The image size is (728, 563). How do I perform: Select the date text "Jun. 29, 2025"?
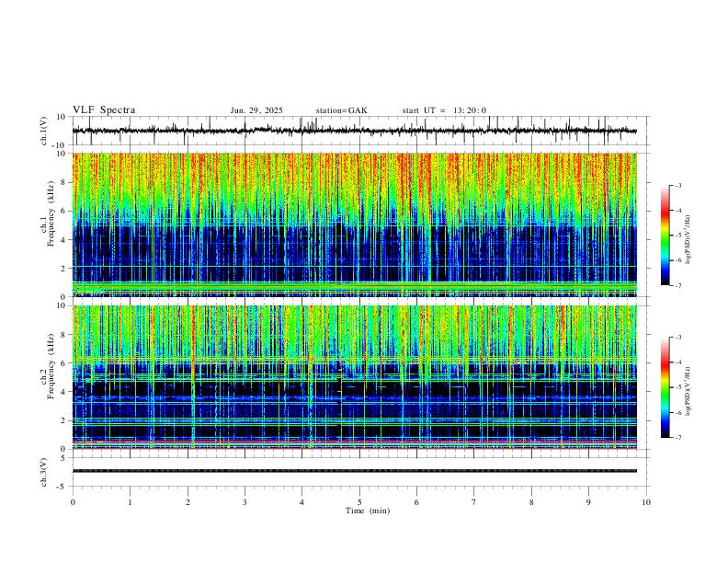click(256, 110)
